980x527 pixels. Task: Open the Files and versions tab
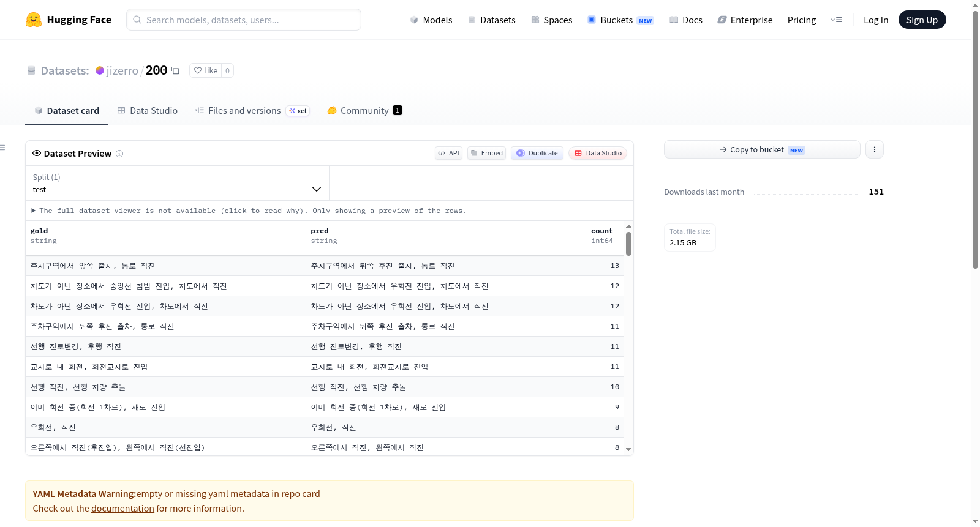(x=252, y=111)
